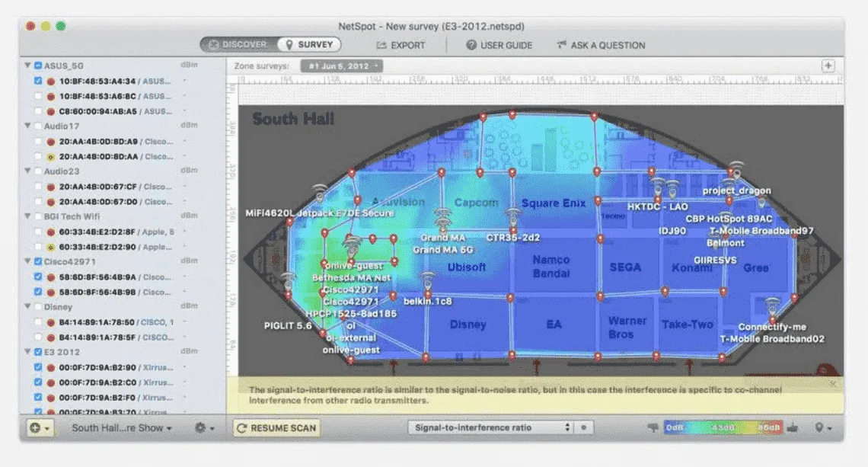Screen dimensions: 868x467
Task: Click the access point icon above CTR35-2d2
Action: [512, 216]
